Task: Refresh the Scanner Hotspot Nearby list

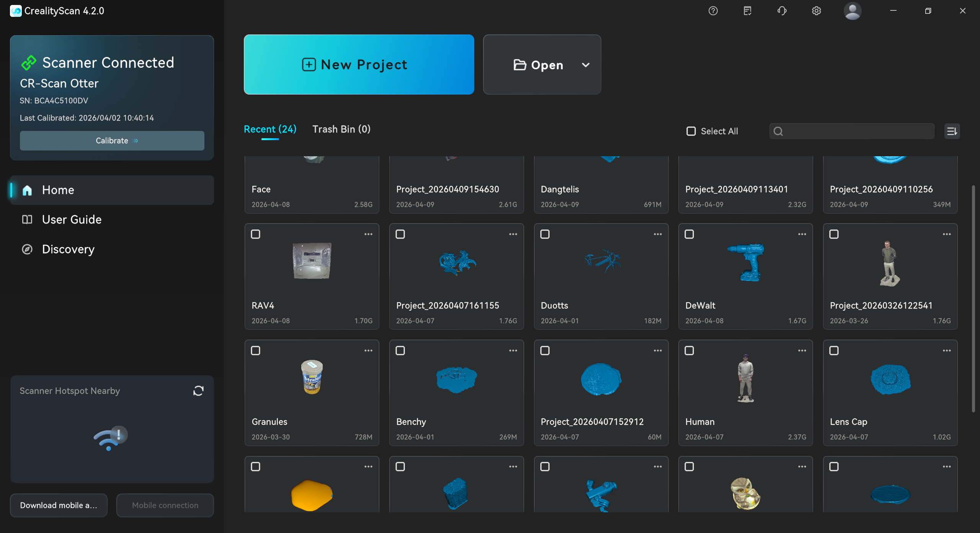Action: coord(198,391)
